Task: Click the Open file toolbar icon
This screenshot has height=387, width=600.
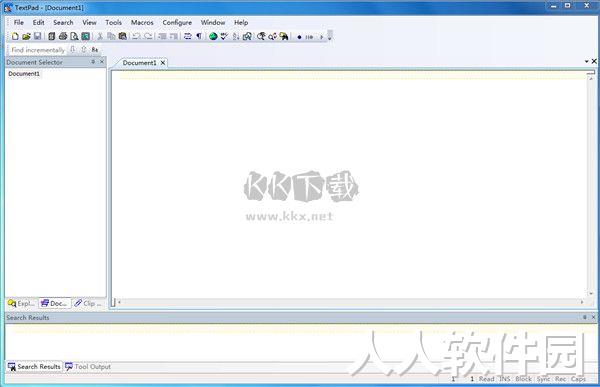Action: [26, 36]
